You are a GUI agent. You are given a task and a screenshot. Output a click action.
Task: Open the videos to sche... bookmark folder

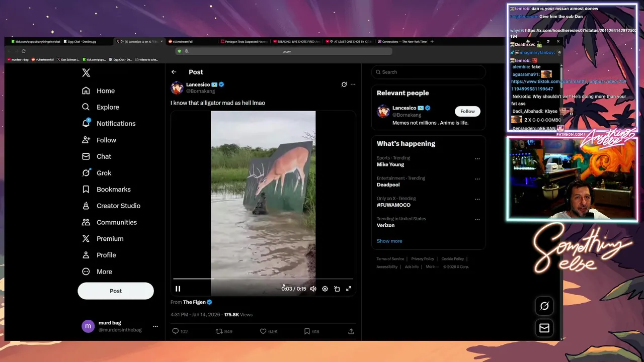(146, 60)
